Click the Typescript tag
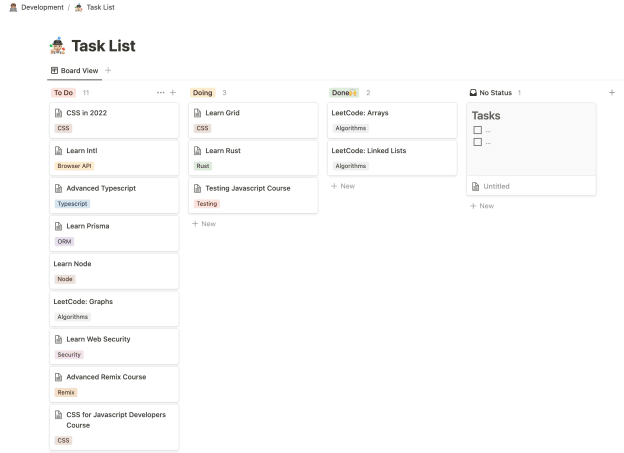Viewport: 624px width, 453px height. pos(72,204)
